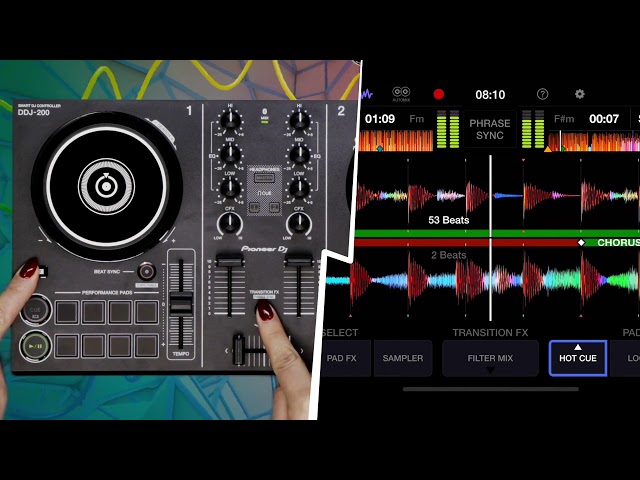Click the channel 1 HI EQ knob
Image resolution: width=640 pixels, height=480 pixels.
(230, 120)
